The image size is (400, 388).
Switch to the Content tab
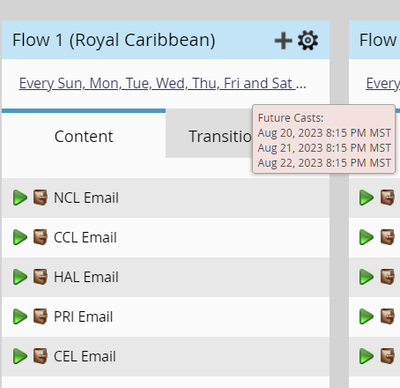tap(84, 135)
